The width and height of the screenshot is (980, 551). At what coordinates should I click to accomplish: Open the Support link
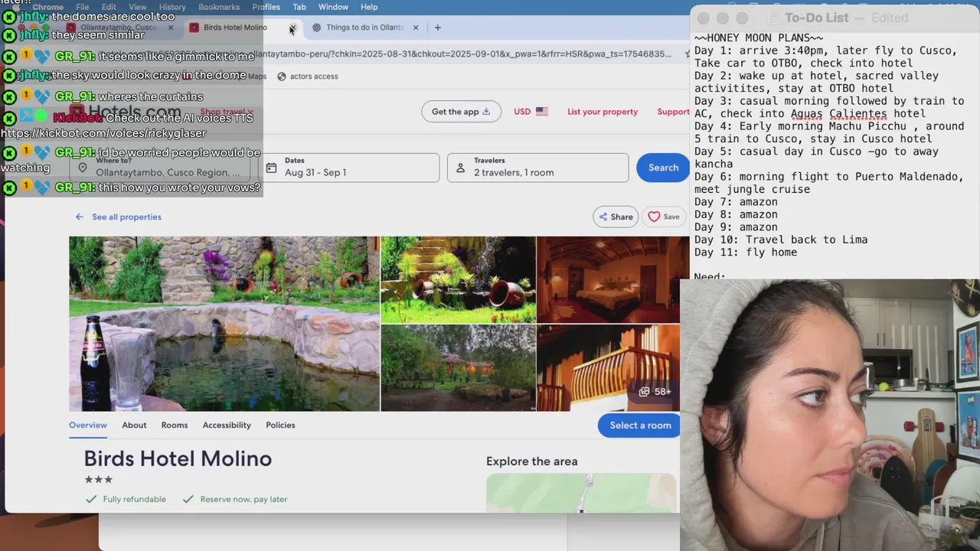pyautogui.click(x=673, y=112)
